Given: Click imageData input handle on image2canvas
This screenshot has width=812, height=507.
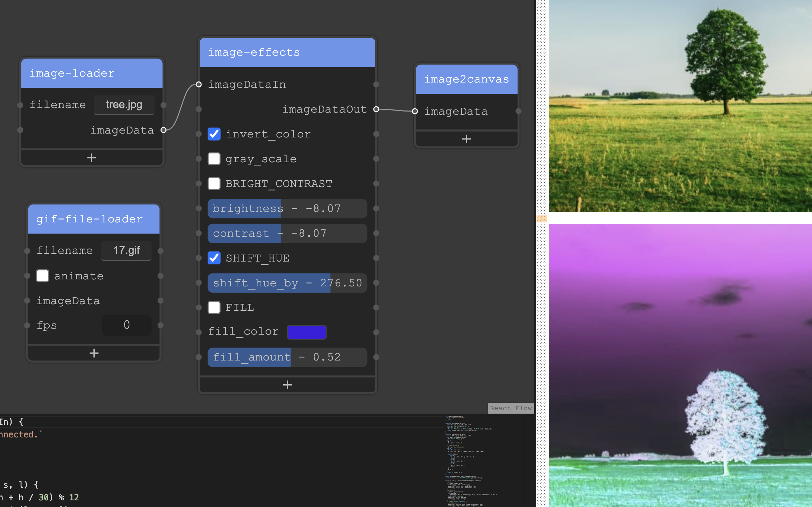Looking at the screenshot, I should (x=415, y=111).
